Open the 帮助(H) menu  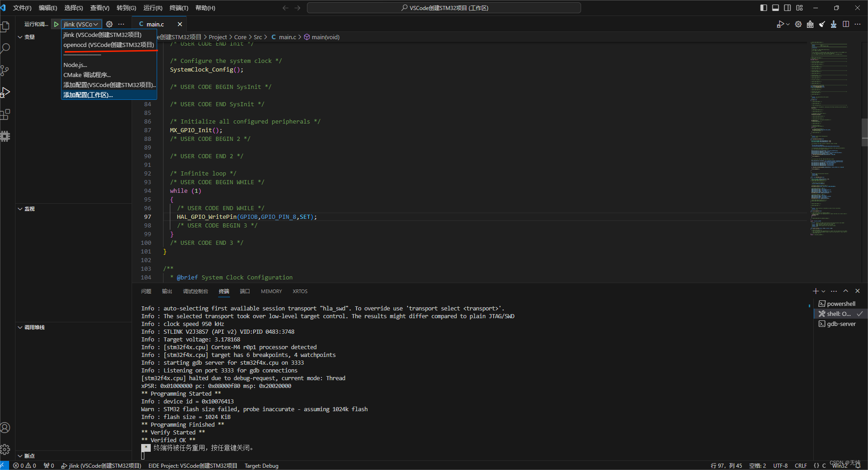205,8
